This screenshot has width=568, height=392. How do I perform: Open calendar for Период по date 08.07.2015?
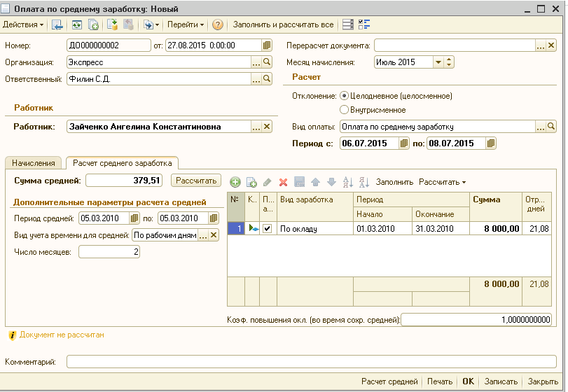491,143
